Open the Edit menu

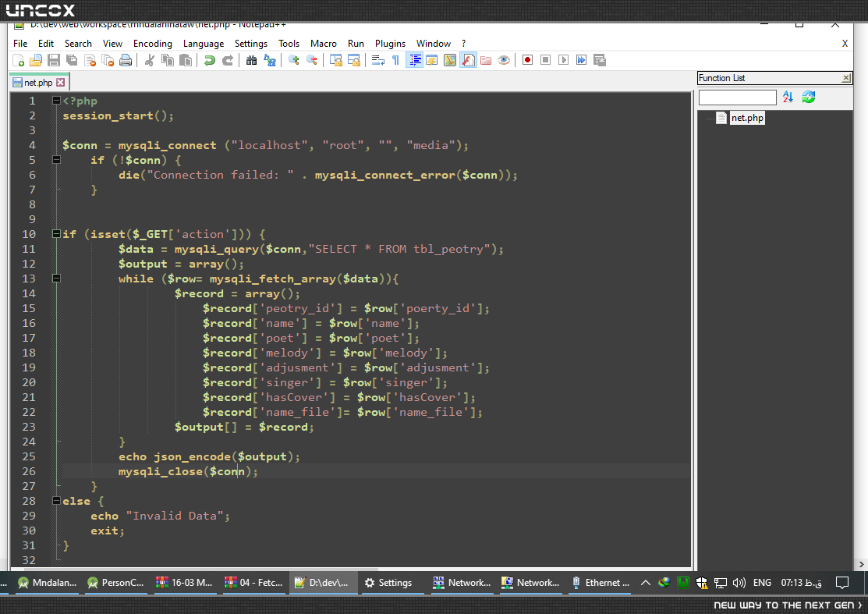(46, 44)
